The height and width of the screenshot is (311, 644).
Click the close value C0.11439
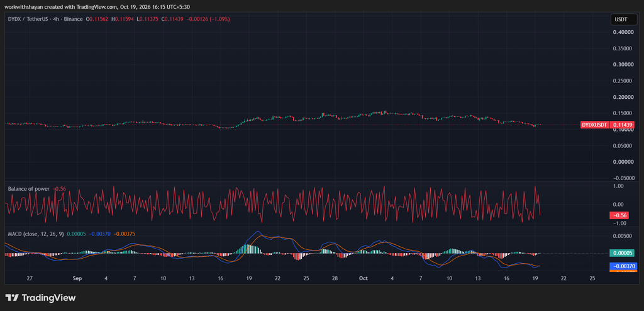(174, 20)
